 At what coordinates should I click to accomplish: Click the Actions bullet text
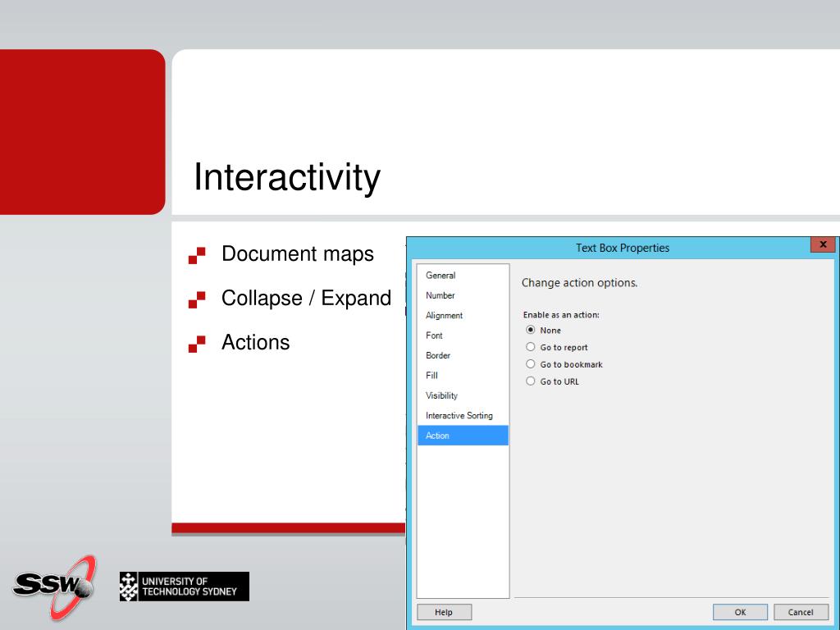tap(256, 342)
